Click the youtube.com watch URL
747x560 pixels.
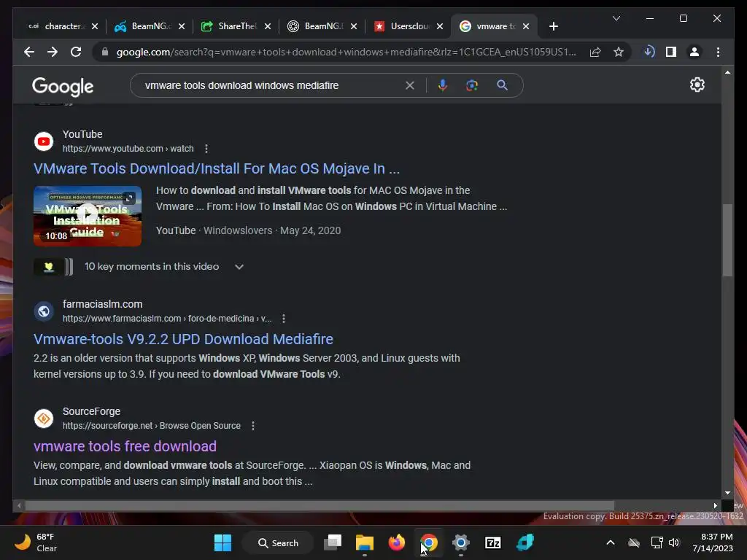click(128, 149)
